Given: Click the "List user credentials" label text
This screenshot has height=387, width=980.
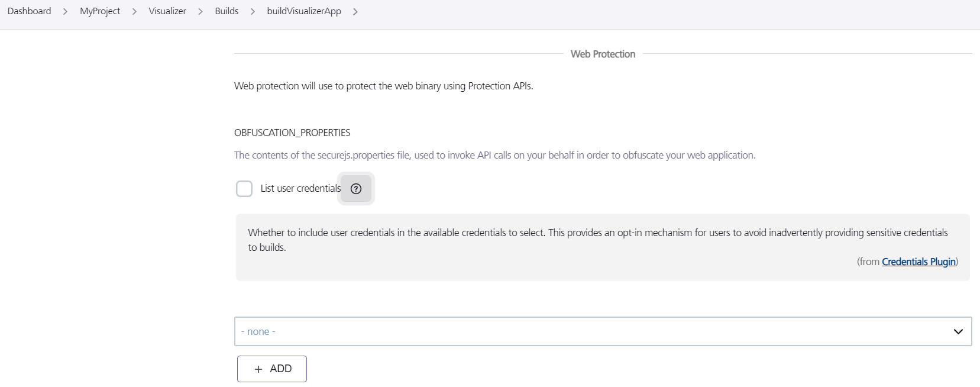Looking at the screenshot, I should 300,189.
